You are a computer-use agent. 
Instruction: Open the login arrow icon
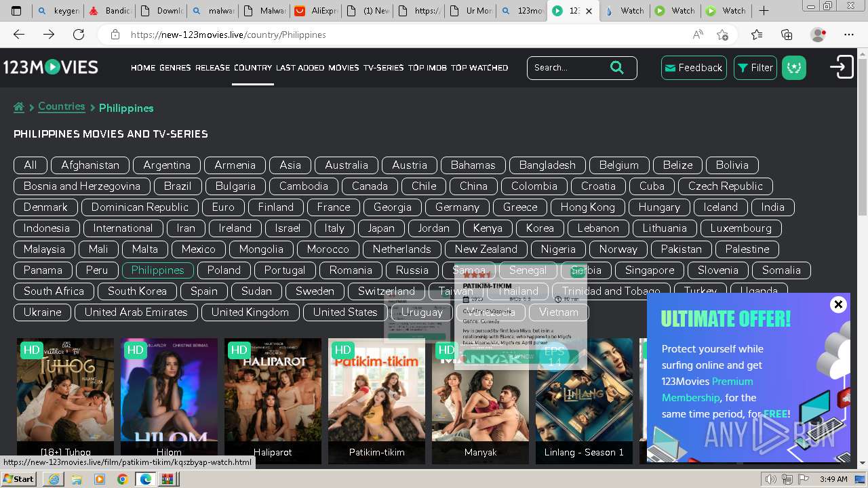point(842,67)
